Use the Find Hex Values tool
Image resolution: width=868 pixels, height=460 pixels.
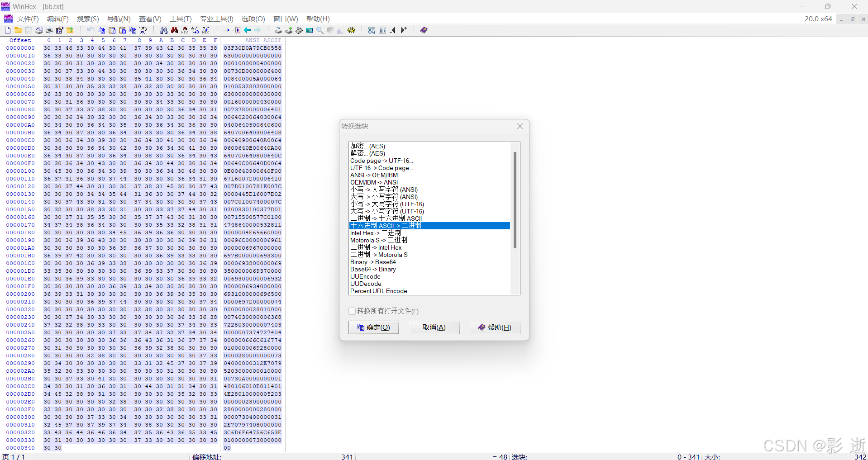pyautogui.click(x=185, y=30)
